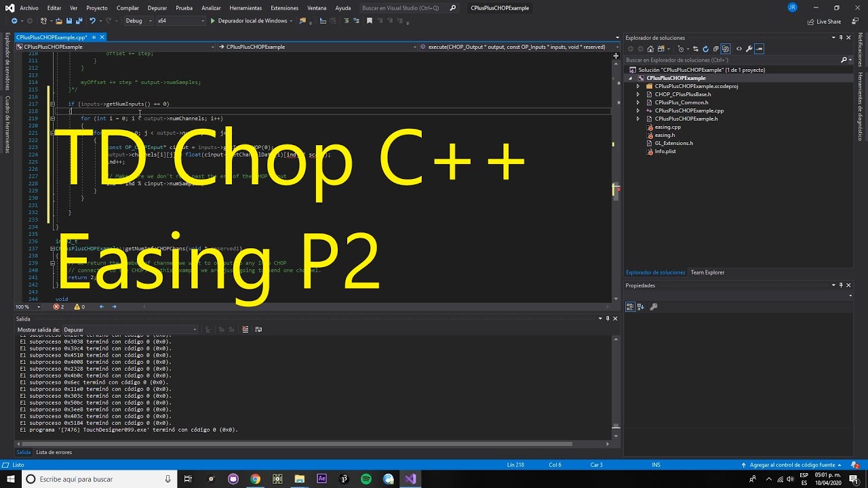The image size is (868, 488).
Task: Click Live Share button
Action: coord(825,21)
